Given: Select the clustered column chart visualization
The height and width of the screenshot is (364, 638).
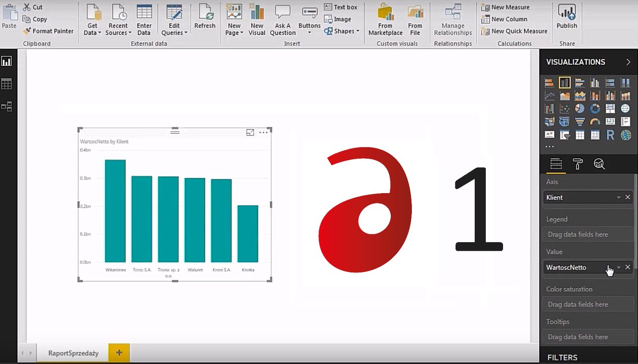Looking at the screenshot, I should pos(595,83).
